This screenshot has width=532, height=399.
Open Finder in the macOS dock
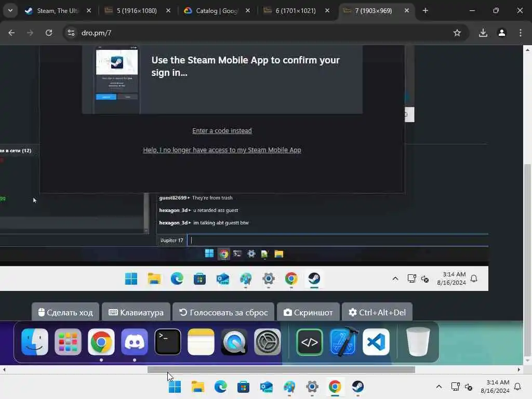[35, 342]
